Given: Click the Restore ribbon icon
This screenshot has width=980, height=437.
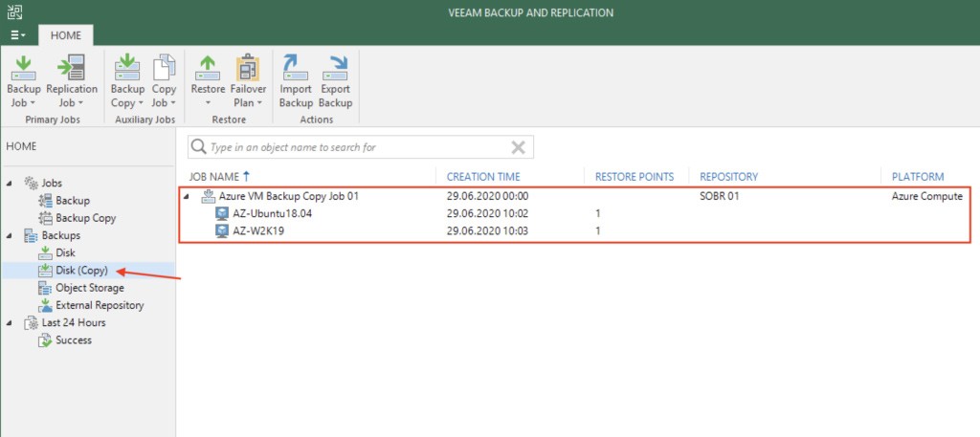Looking at the screenshot, I should pos(208,68).
